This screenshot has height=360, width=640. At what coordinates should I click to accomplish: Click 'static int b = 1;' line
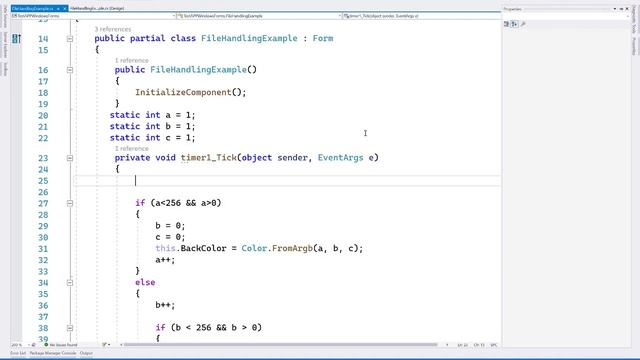point(153,127)
